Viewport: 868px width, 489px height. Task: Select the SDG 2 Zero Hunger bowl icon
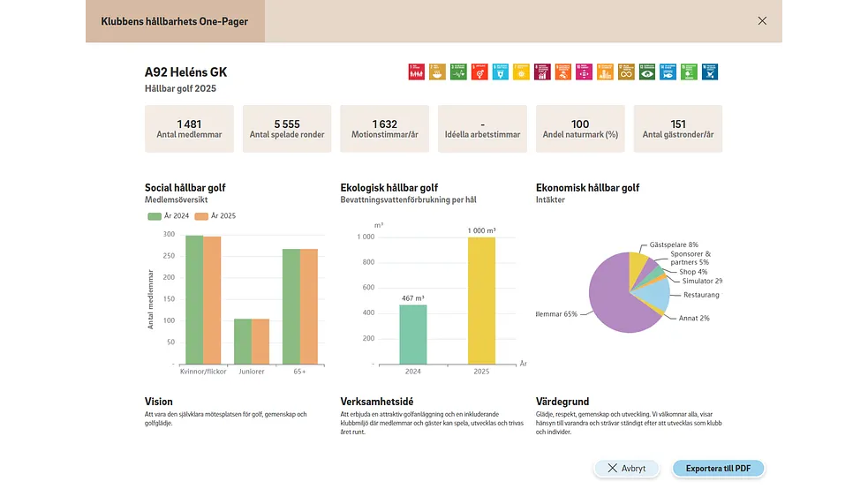click(437, 71)
